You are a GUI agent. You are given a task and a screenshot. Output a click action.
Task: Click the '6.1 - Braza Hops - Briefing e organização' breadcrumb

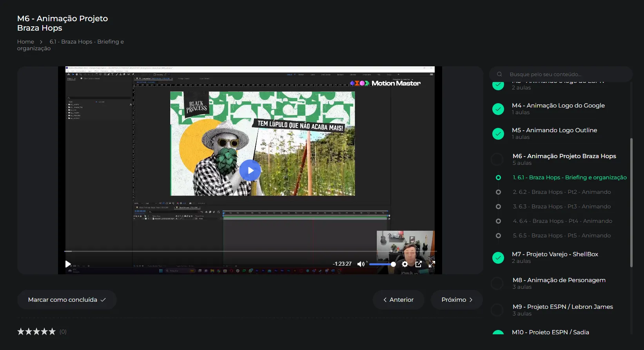pos(71,45)
